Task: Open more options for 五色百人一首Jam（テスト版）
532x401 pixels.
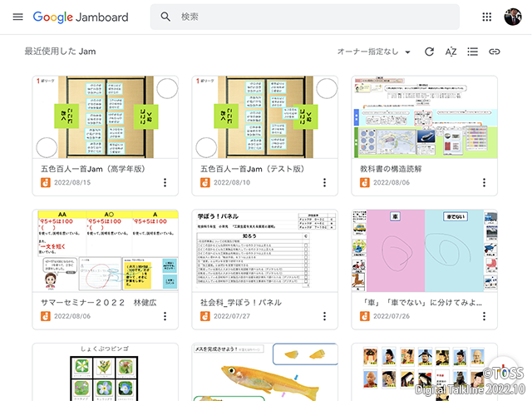Action: click(324, 182)
